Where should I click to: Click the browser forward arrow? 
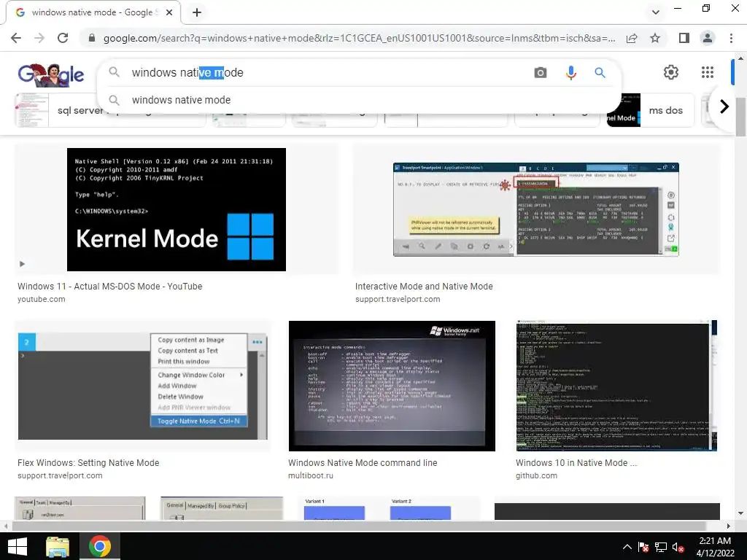[x=39, y=38]
